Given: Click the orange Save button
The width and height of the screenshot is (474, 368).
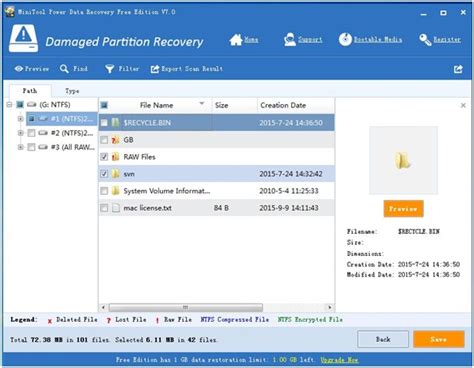Looking at the screenshot, I should (439, 339).
